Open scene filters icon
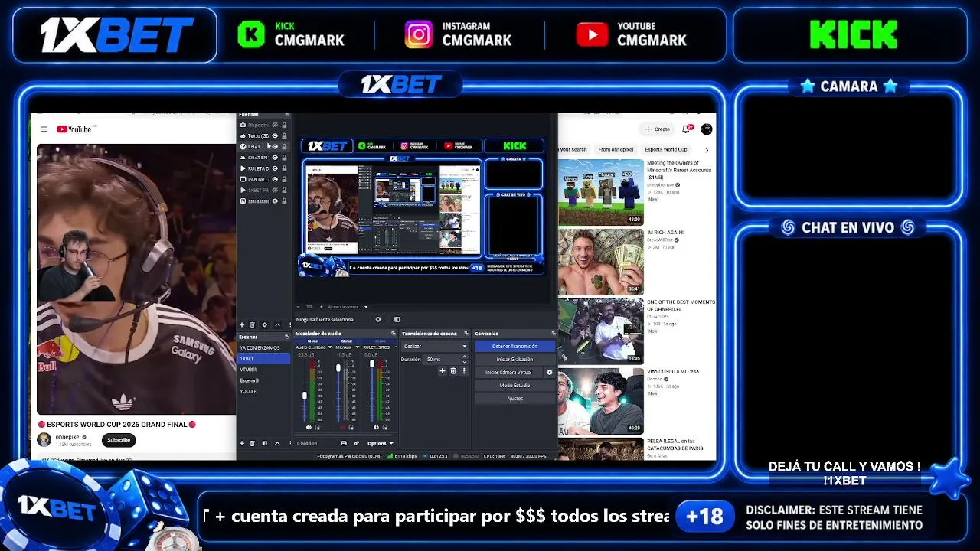Image resolution: width=980 pixels, height=551 pixels. pyautogui.click(x=265, y=443)
